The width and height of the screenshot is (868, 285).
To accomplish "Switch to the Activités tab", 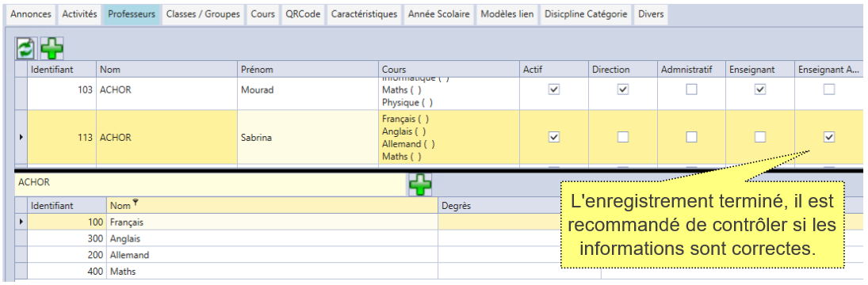I will [80, 14].
